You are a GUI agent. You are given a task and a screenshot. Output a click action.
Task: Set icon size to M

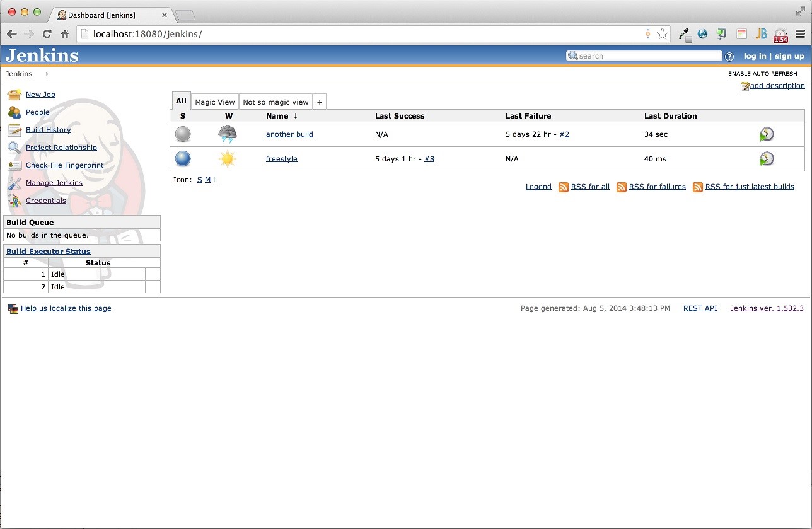(208, 180)
